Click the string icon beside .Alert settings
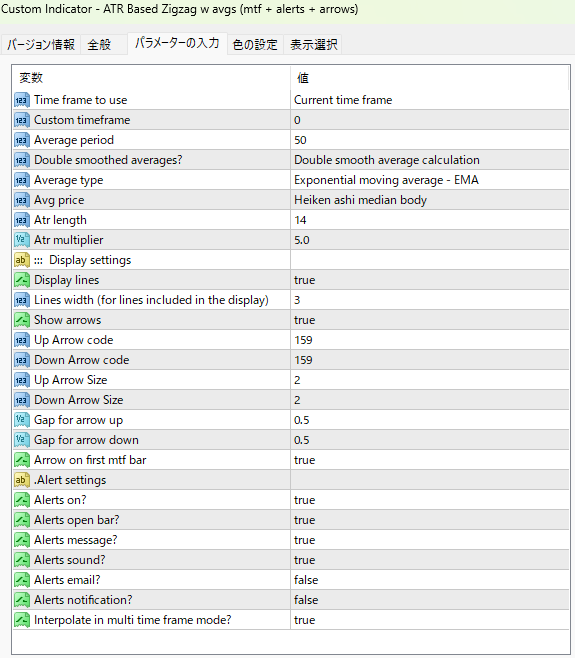The image size is (575, 658). pyautogui.click(x=22, y=480)
